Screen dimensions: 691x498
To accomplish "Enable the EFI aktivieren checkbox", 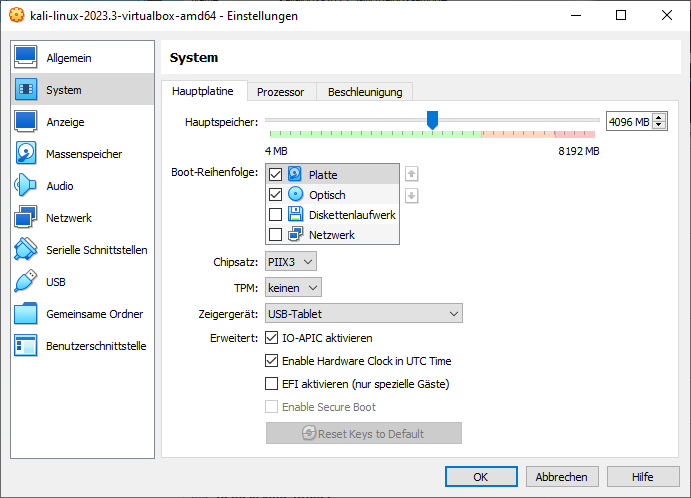I will point(271,384).
